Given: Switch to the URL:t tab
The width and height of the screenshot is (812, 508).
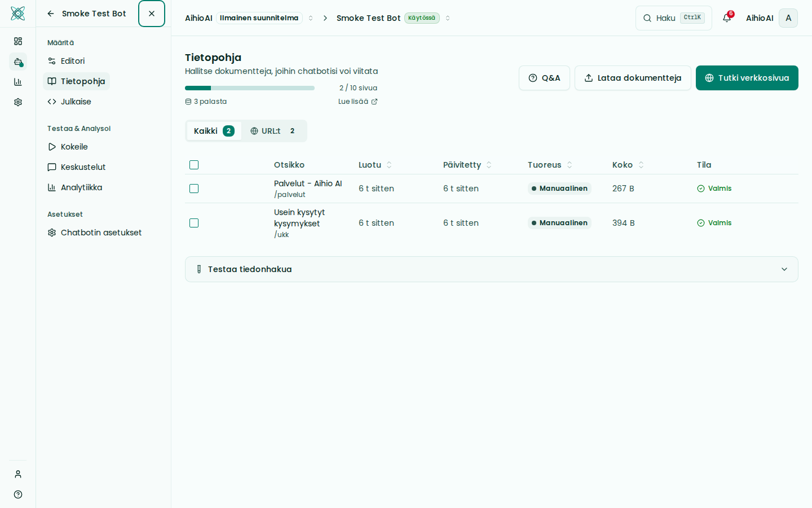Looking at the screenshot, I should (273, 131).
